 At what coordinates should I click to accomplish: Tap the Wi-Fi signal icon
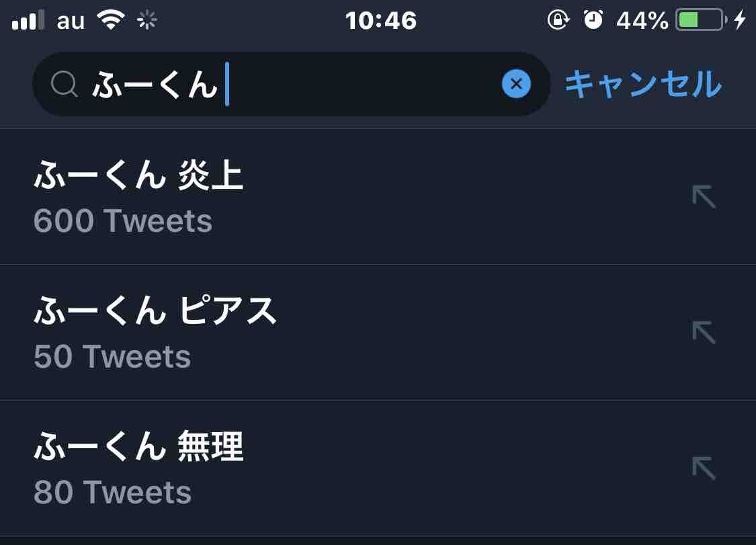coord(112,20)
